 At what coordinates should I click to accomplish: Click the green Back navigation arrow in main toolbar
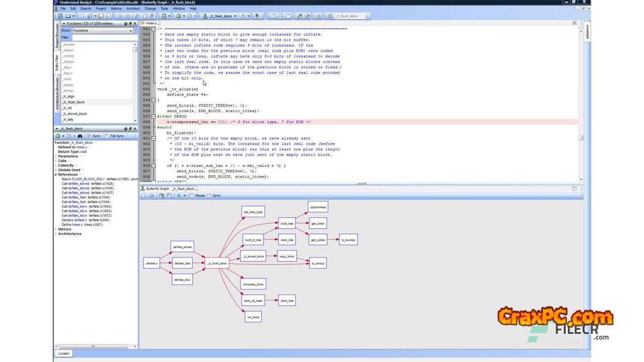pyautogui.click(x=178, y=16)
